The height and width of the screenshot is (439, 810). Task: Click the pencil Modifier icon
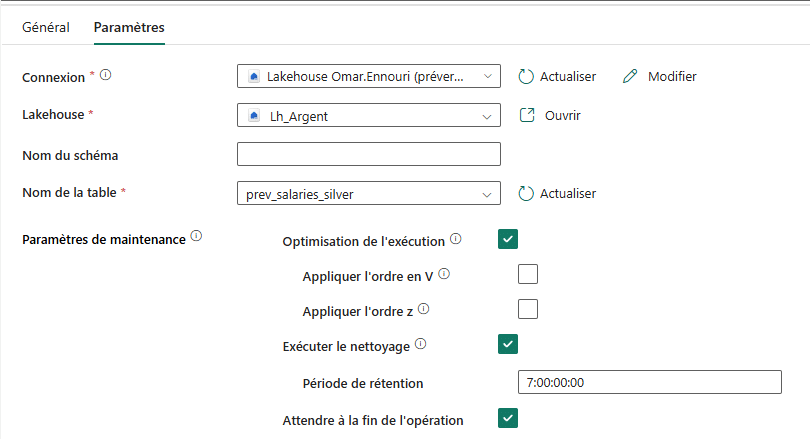(630, 76)
